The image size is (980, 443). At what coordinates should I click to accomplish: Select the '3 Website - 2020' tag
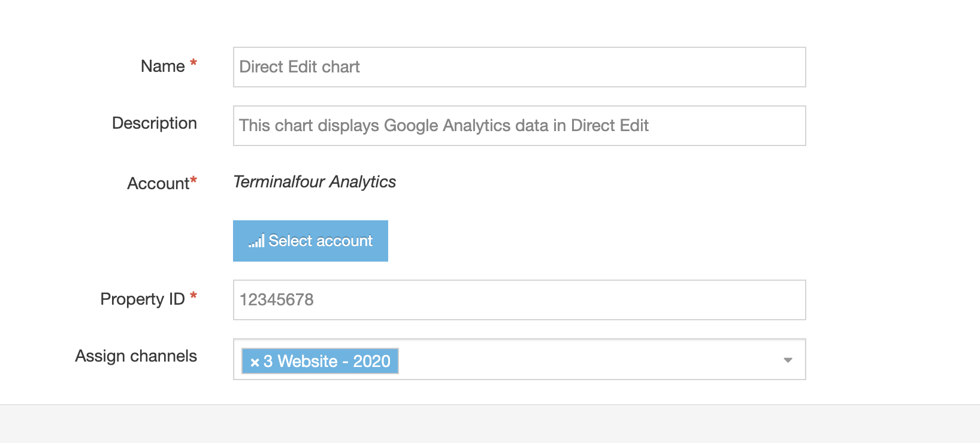click(x=326, y=362)
